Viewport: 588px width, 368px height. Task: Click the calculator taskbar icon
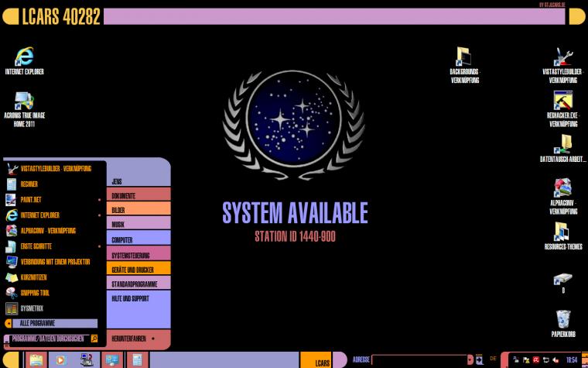[x=138, y=360]
